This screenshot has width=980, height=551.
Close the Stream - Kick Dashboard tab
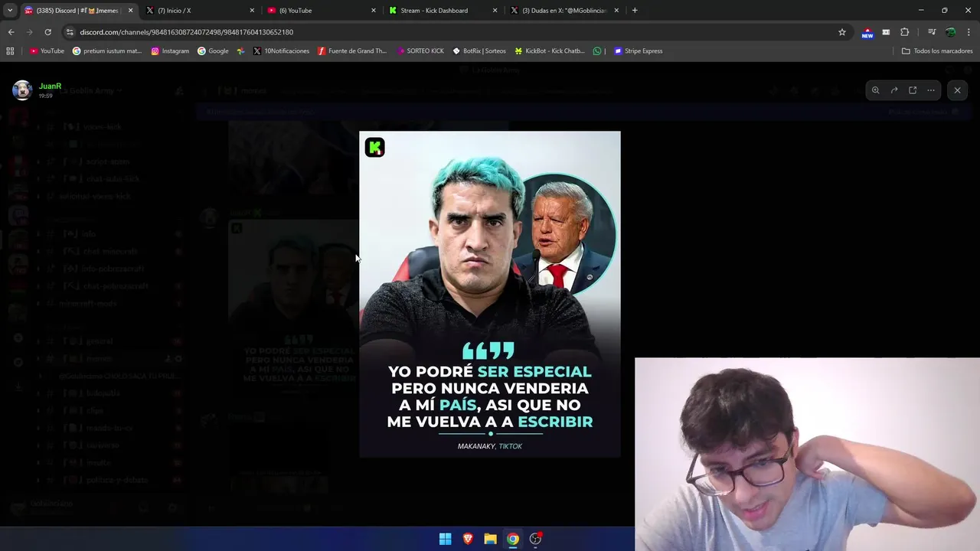pos(495,11)
